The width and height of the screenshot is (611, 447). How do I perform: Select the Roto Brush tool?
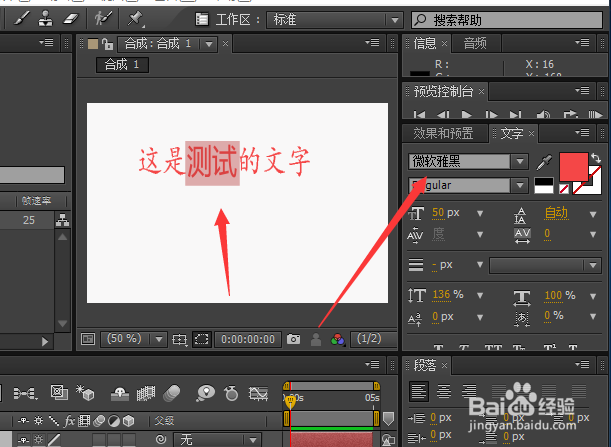click(103, 18)
